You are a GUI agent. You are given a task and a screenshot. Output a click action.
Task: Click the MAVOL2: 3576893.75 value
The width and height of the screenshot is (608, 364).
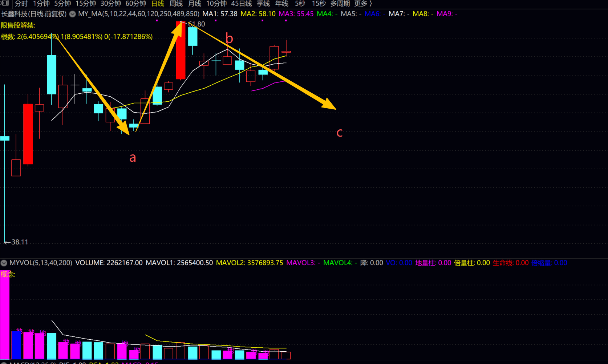tap(250, 263)
